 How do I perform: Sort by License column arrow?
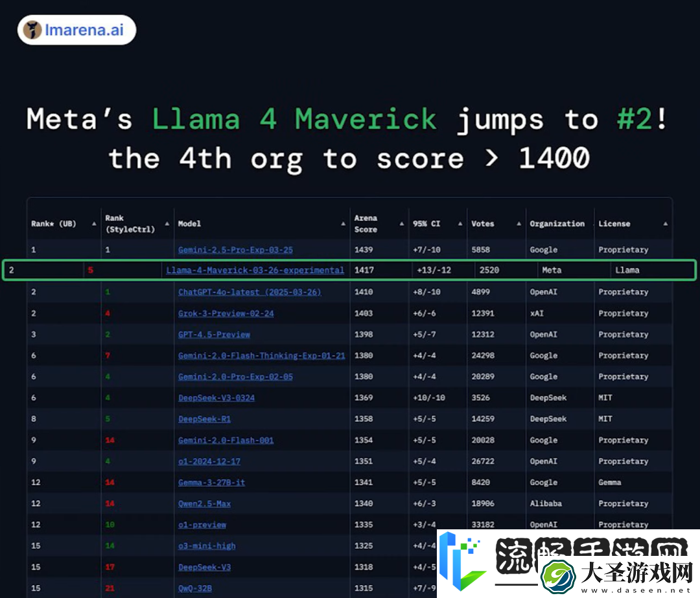pyautogui.click(x=666, y=224)
